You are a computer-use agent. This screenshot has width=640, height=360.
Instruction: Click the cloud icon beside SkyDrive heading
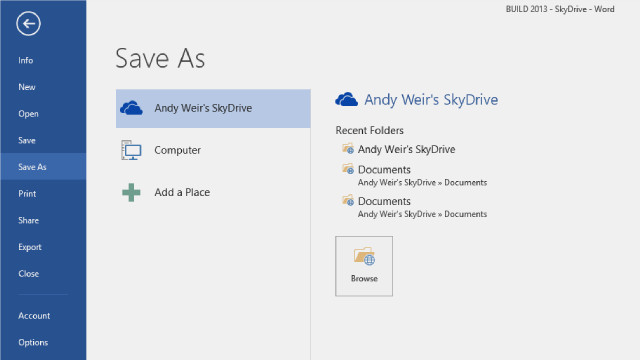coord(346,100)
